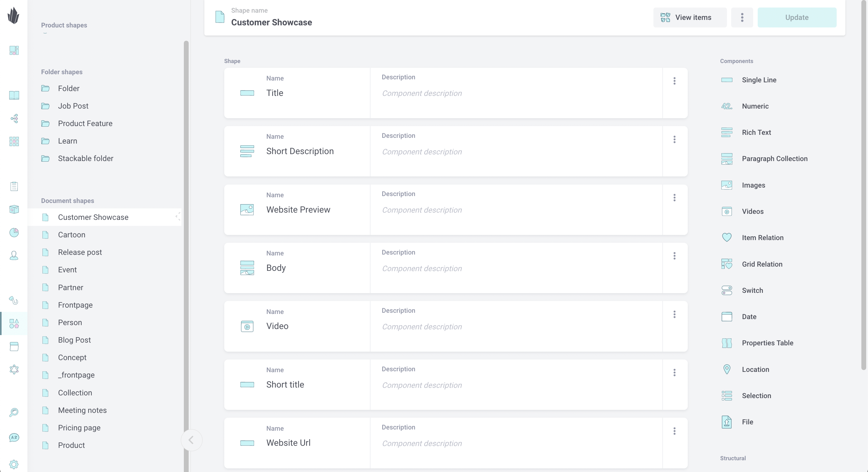Select the Product Feature folder shape
This screenshot has width=868, height=472.
click(105, 123)
